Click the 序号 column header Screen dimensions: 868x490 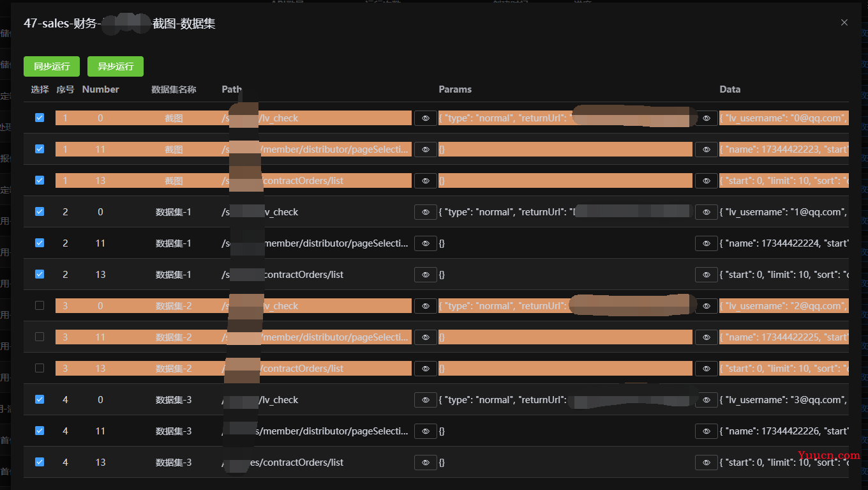coord(65,89)
